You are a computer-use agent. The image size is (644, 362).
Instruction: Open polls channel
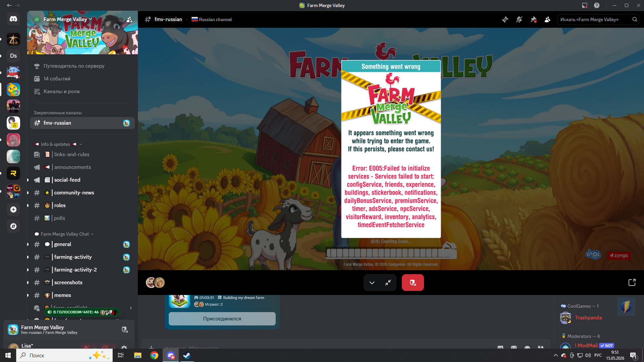[83, 218]
